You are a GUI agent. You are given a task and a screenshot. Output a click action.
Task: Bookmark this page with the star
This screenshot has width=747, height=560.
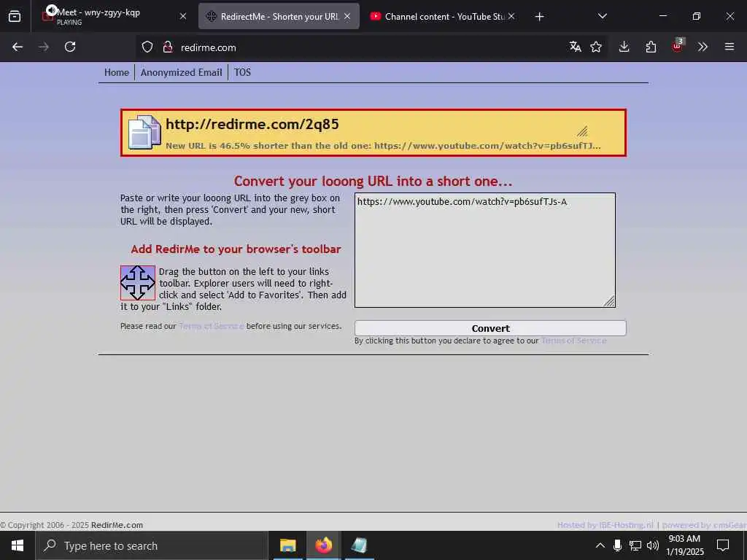click(596, 47)
